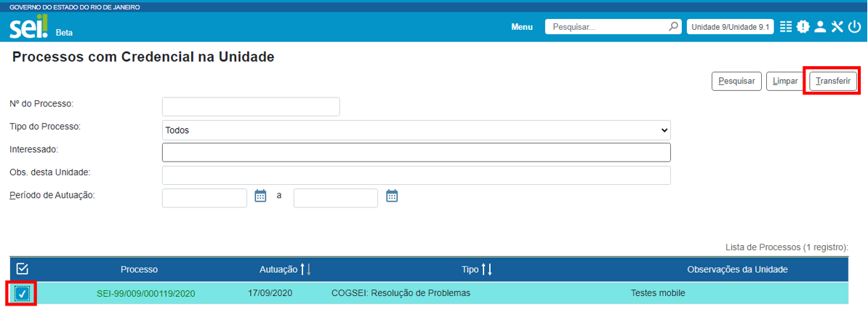This screenshot has width=868, height=315.
Task: Open the user profile icon
Action: [820, 27]
